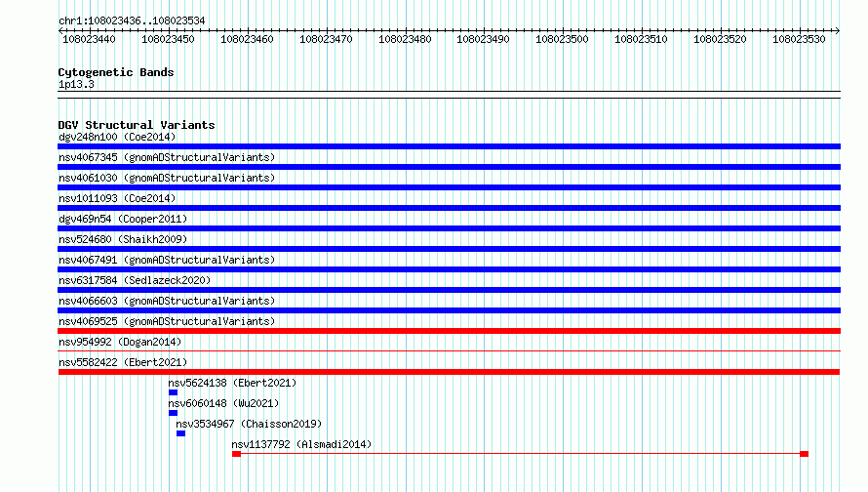Select nsv5582422 (Ebert2021) variant label
868x492 pixels.
[123, 362]
